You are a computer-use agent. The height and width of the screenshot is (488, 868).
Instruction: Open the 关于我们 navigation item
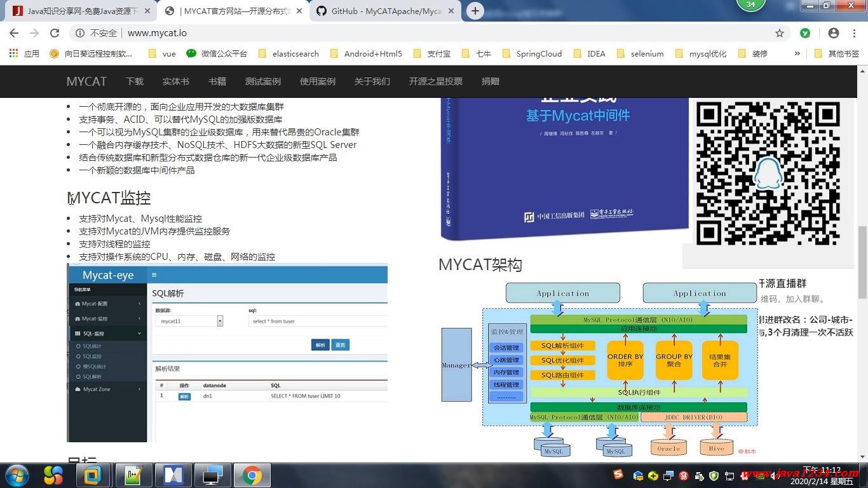pos(372,81)
